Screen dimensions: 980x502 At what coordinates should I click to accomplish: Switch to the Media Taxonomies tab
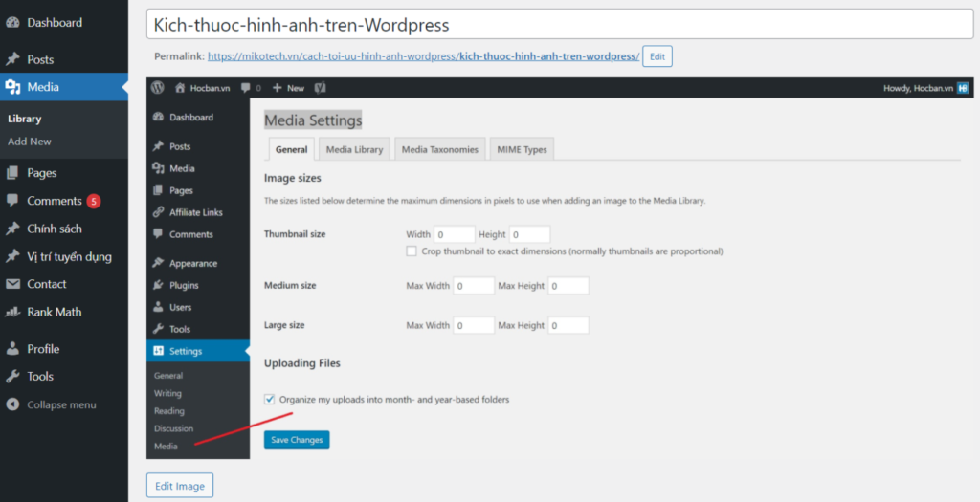pyautogui.click(x=440, y=149)
